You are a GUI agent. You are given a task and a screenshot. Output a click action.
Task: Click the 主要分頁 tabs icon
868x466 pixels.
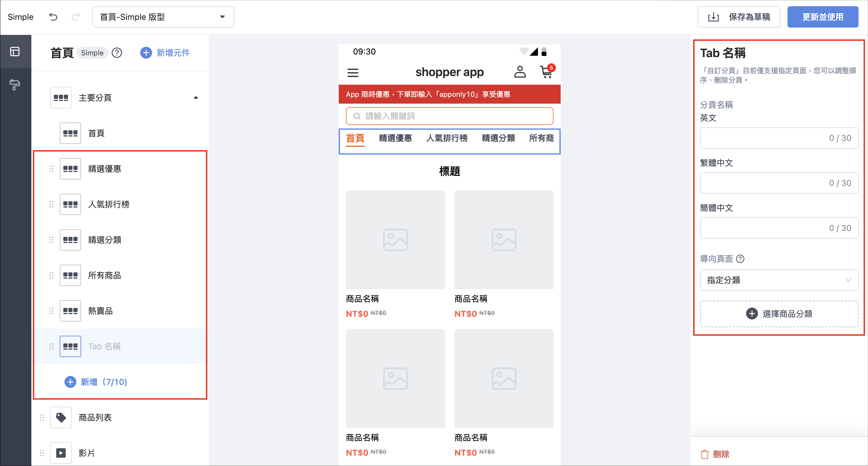pyautogui.click(x=61, y=98)
